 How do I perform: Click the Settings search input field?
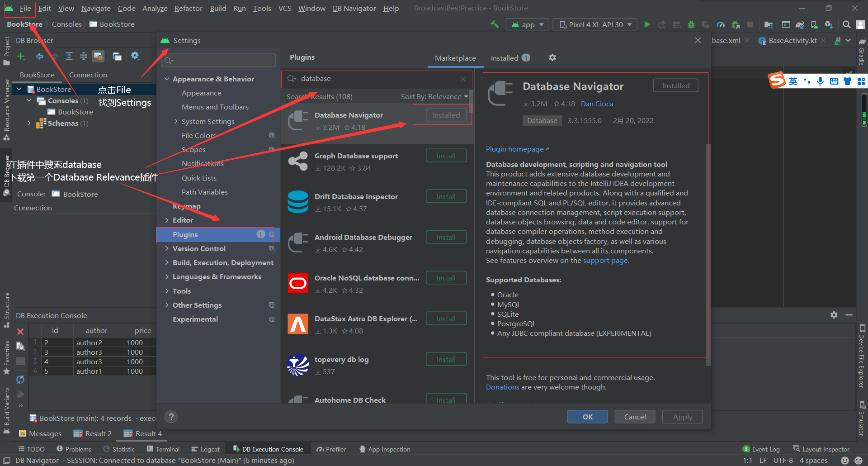(x=219, y=60)
